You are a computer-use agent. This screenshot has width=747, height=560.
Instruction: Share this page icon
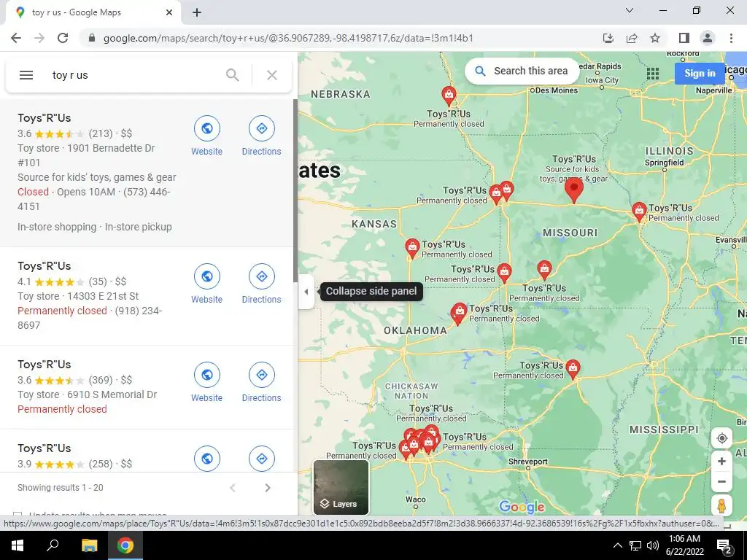632,38
